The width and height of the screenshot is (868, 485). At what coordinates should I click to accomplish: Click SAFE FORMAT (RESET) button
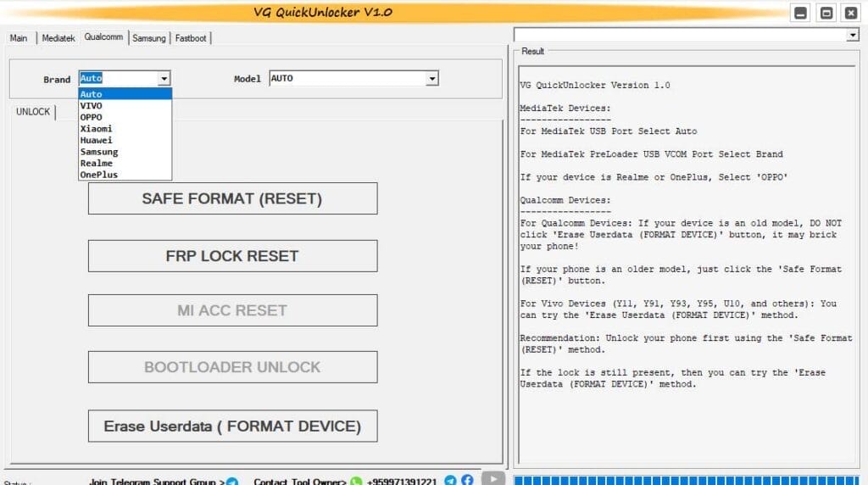click(232, 198)
